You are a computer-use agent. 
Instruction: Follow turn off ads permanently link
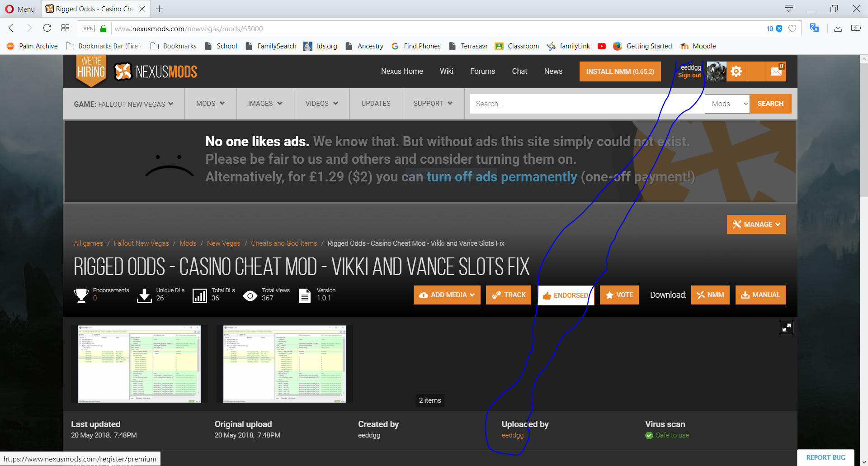pyautogui.click(x=502, y=176)
